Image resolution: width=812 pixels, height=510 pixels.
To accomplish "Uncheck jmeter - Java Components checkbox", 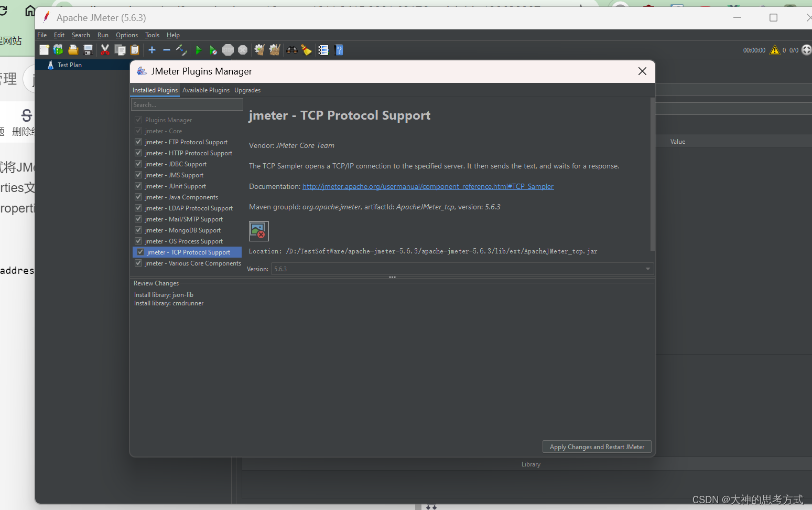I will 138,197.
